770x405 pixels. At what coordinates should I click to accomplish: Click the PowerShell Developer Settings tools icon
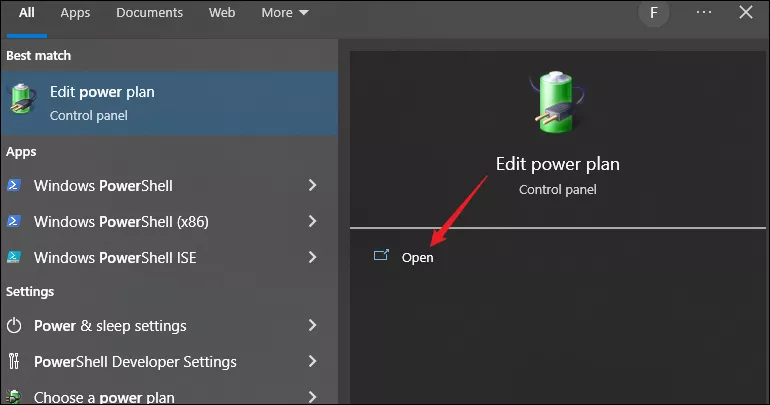[x=14, y=361]
